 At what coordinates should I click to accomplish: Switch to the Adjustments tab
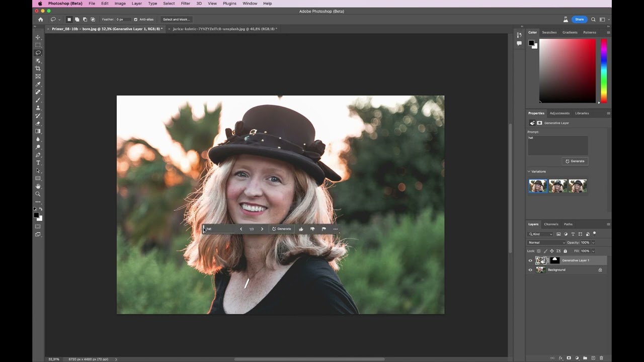click(559, 113)
